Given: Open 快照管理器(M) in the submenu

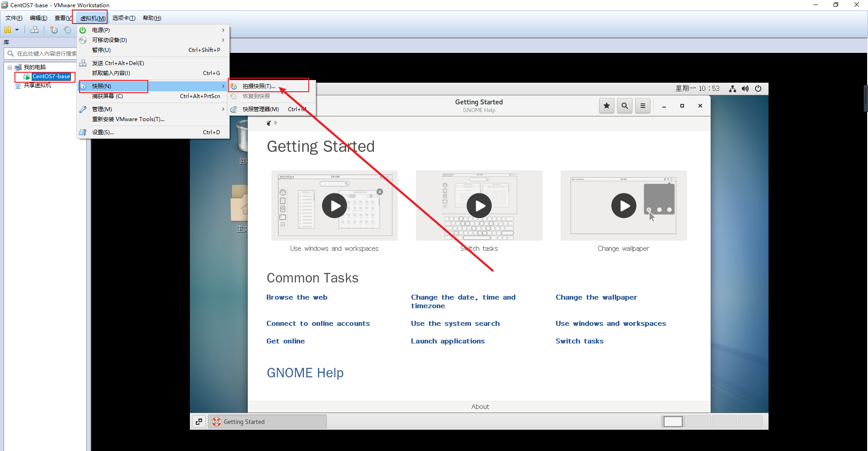Looking at the screenshot, I should (272, 109).
